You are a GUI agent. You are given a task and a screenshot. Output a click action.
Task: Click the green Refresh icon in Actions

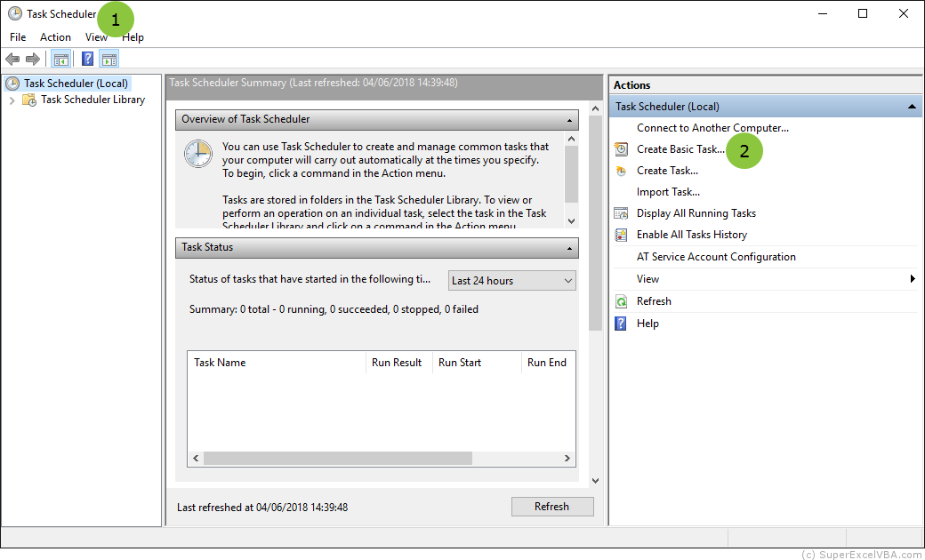click(x=621, y=301)
